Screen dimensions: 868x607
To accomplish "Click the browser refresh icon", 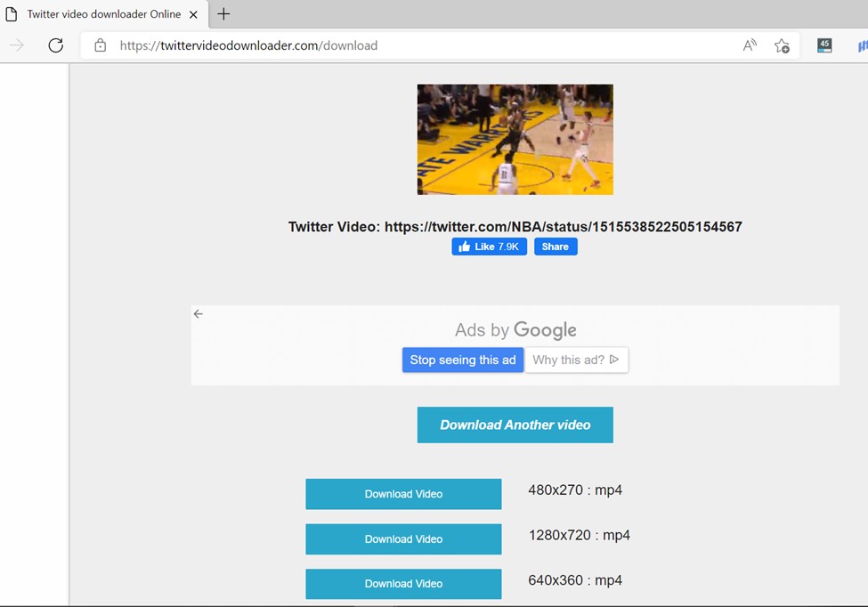I will point(55,45).
